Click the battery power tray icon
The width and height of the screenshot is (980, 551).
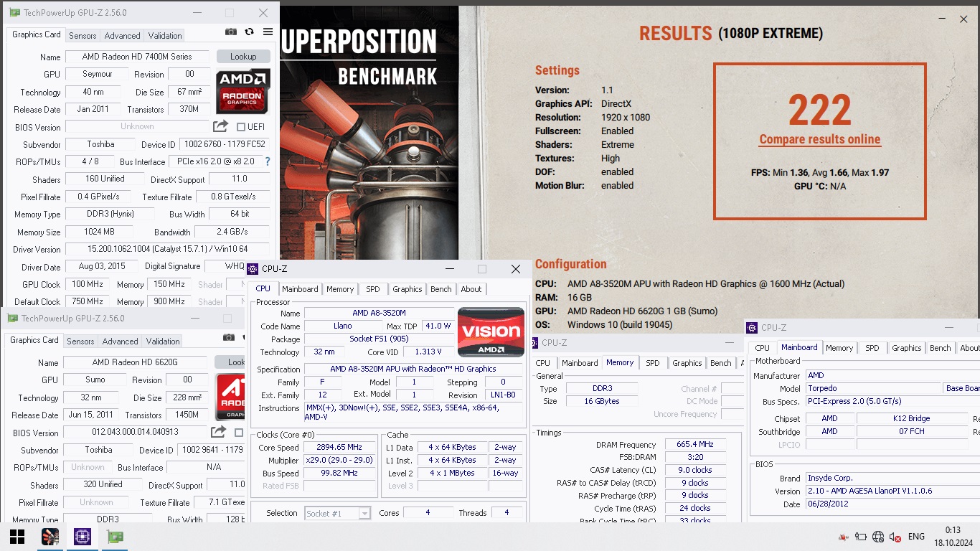[x=861, y=537]
